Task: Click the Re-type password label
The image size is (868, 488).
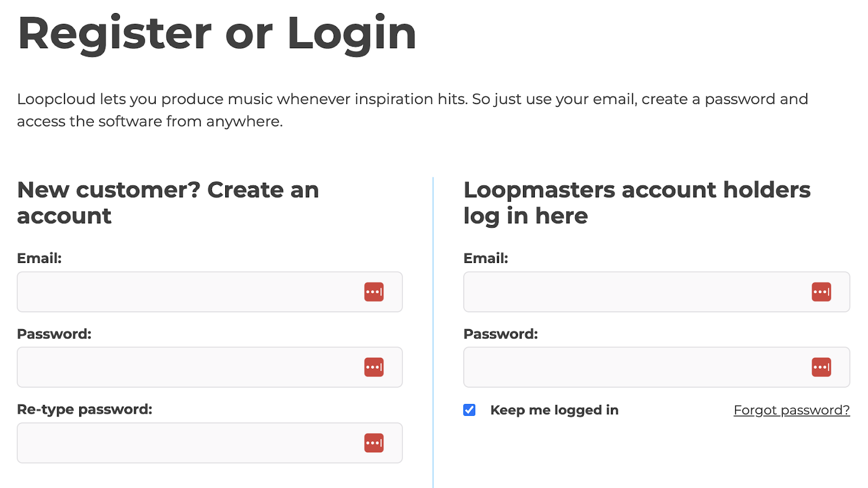Action: tap(85, 409)
